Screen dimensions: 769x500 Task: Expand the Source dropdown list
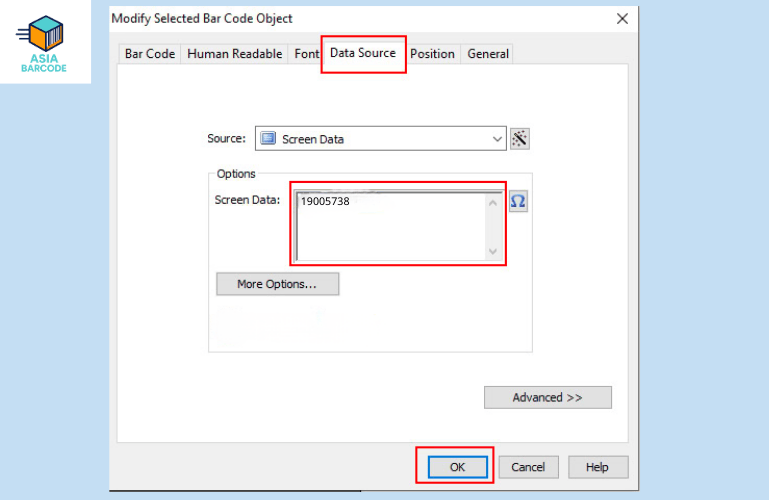pyautogui.click(x=497, y=139)
